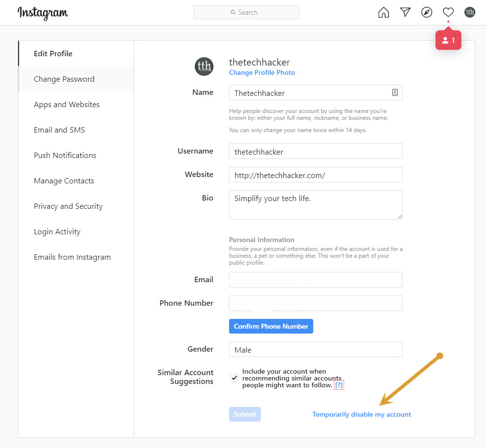Click the thetechhacker username heading

pos(259,62)
